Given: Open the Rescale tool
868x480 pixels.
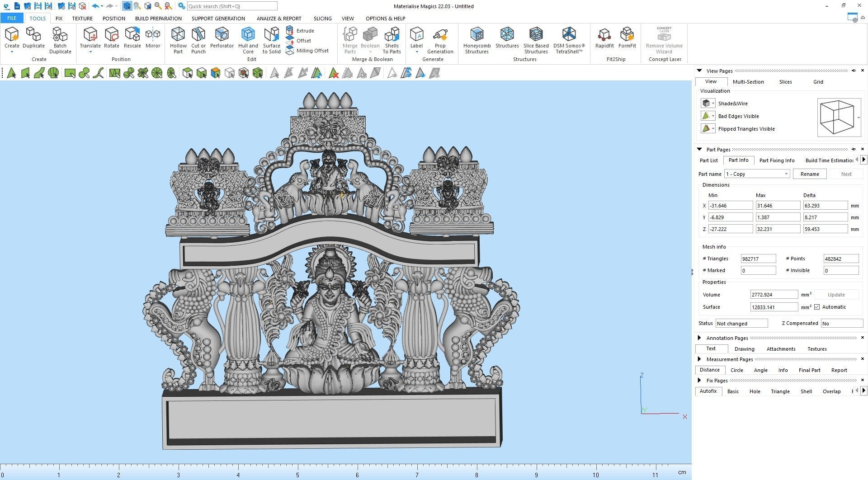Looking at the screenshot, I should 132,38.
